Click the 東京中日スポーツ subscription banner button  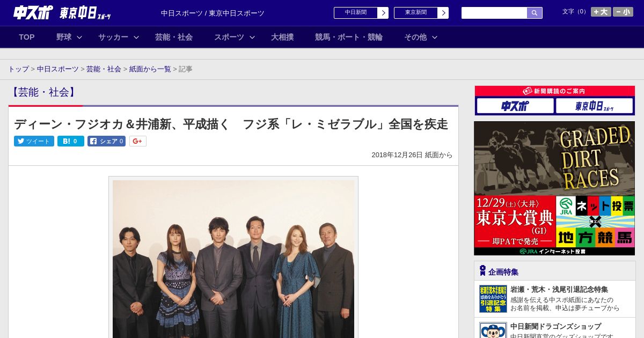594,106
